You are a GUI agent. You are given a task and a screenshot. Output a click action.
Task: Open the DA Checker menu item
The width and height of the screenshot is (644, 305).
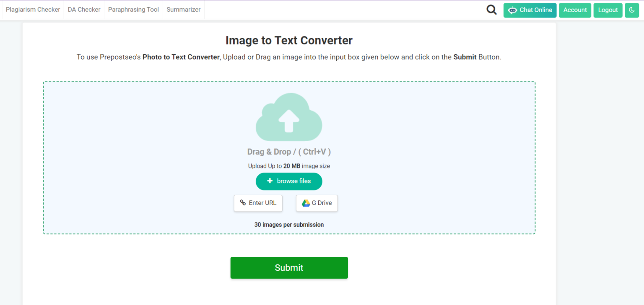[84, 10]
